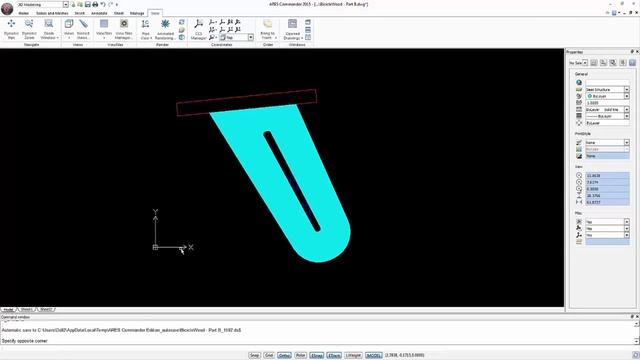Toggle MODEL button in the status bar
The height and width of the screenshot is (360, 640).
pos(373,355)
